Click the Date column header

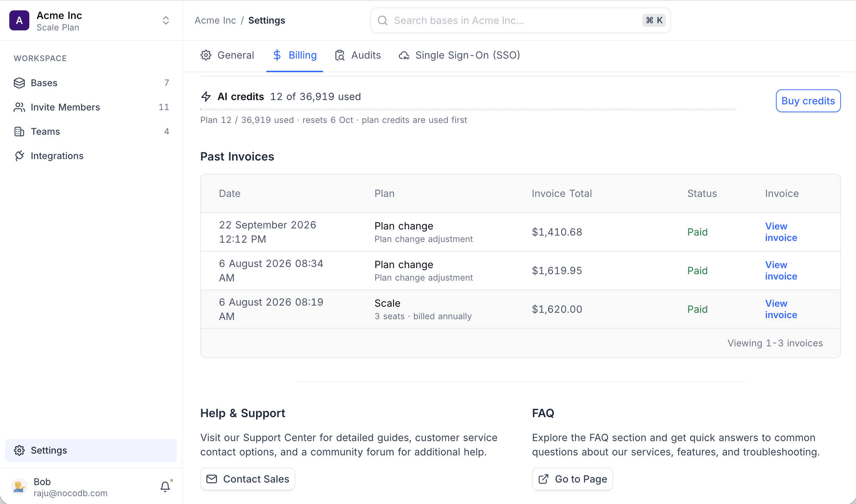(230, 193)
